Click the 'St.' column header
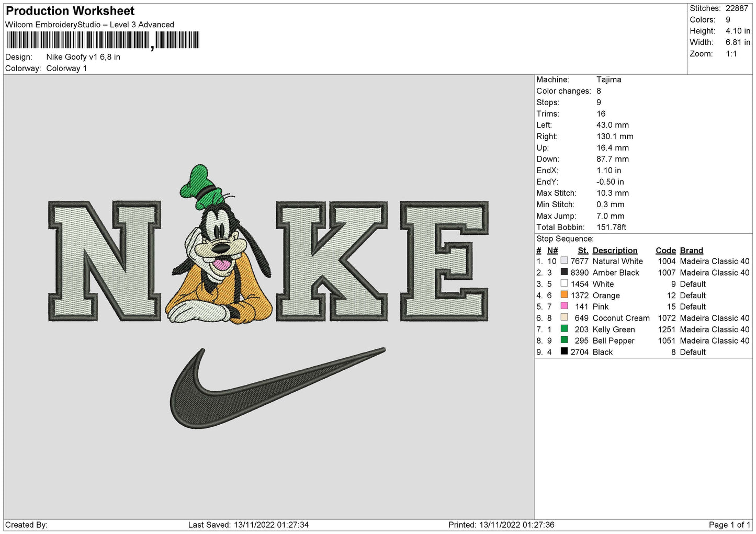The width and height of the screenshot is (756, 534). pos(583,251)
